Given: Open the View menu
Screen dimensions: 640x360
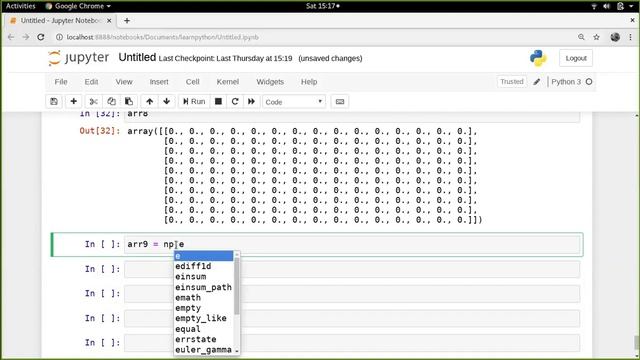Looking at the screenshot, I should (124, 82).
